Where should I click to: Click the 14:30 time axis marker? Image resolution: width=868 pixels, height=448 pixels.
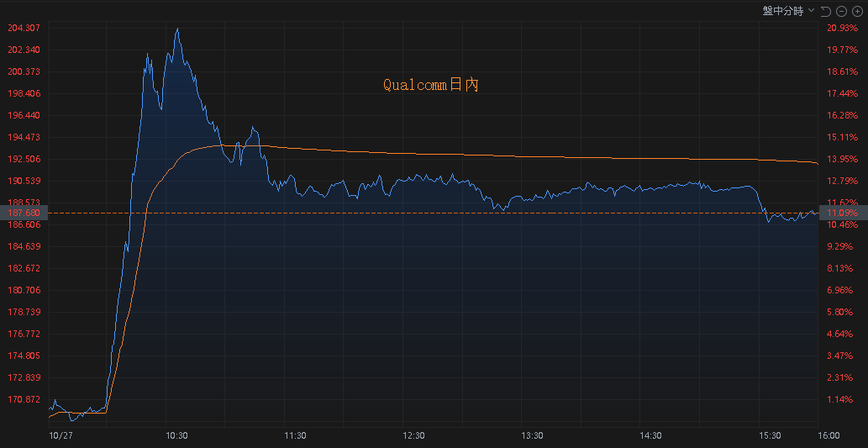coord(650,435)
